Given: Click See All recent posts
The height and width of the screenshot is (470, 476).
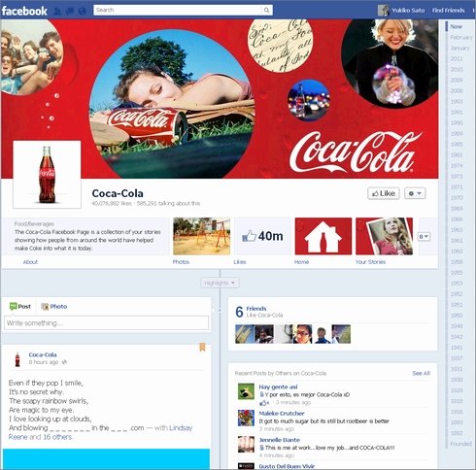Looking at the screenshot, I should [x=421, y=373].
